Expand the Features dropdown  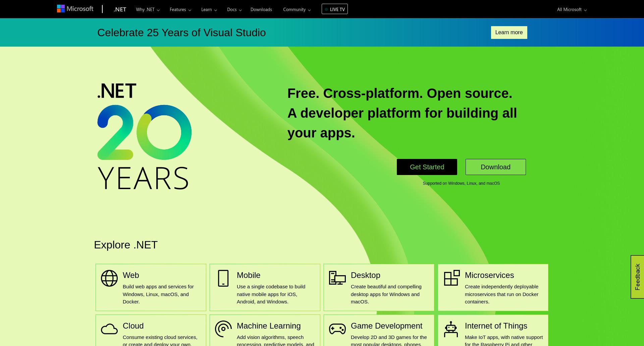click(x=180, y=9)
